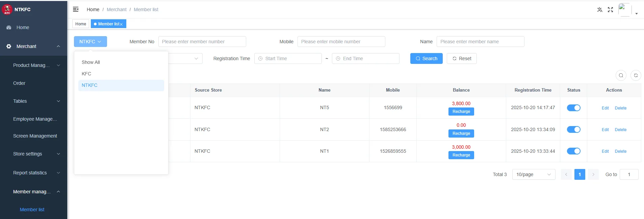644x219 pixels.
Task: Toggle status switch for member NT5
Action: click(x=573, y=108)
